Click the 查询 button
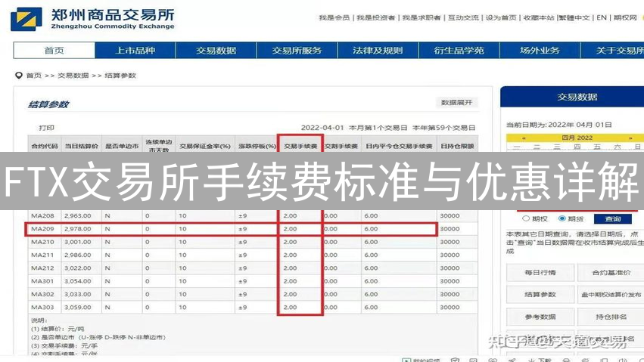This screenshot has height=362, width=644. coord(613,219)
